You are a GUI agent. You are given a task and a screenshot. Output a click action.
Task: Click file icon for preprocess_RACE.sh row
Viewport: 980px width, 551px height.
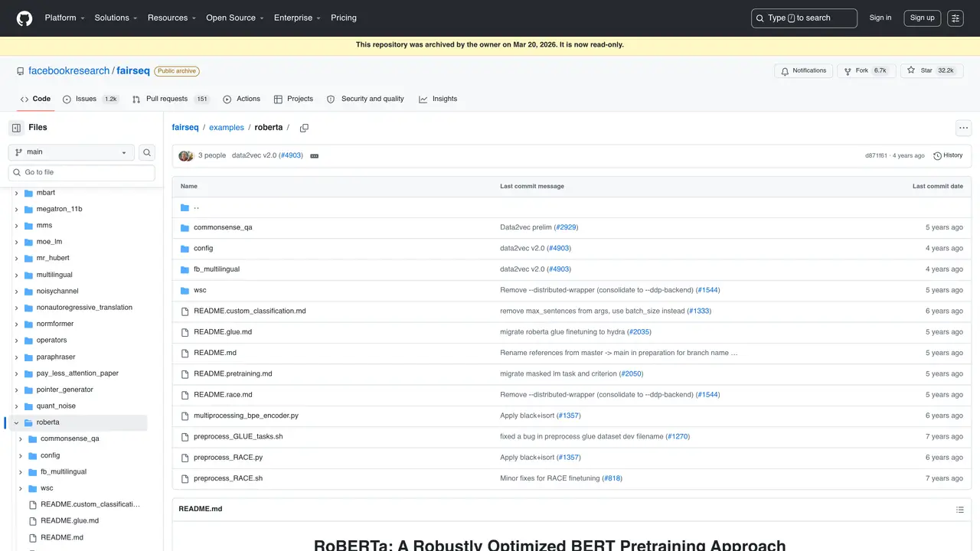point(185,478)
